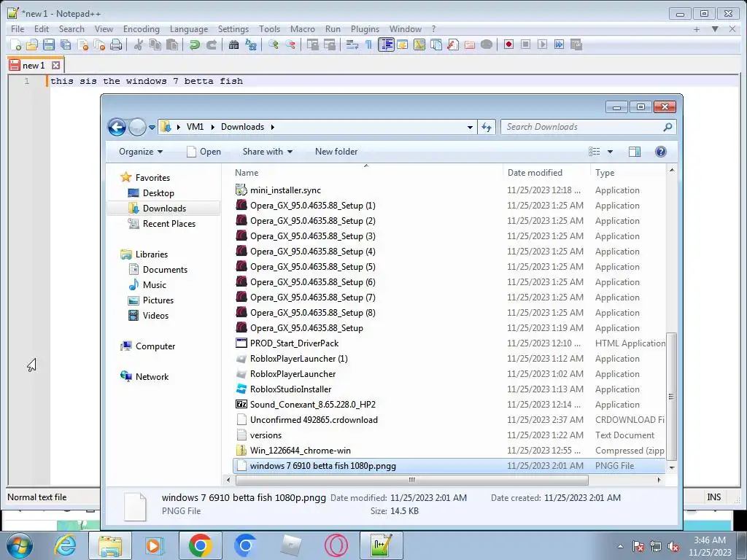The image size is (747, 560).
Task: Toggle the preview pane icon
Action: [635, 152]
